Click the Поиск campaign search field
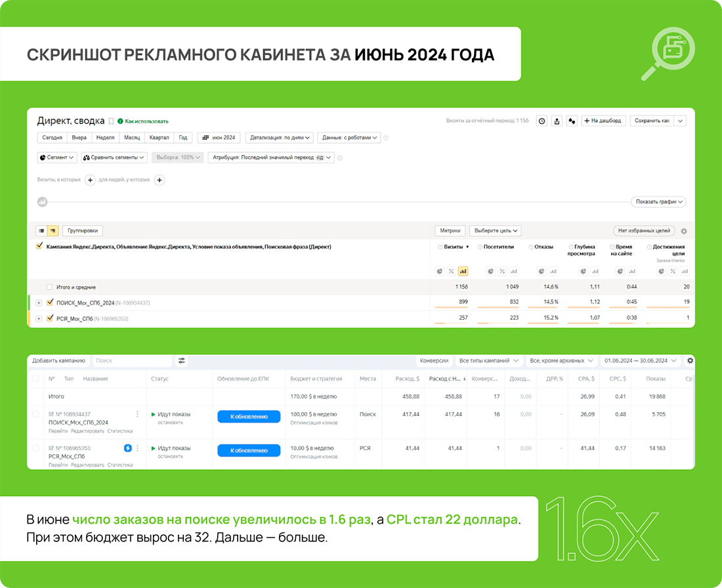Image resolution: width=722 pixels, height=588 pixels. point(133,360)
